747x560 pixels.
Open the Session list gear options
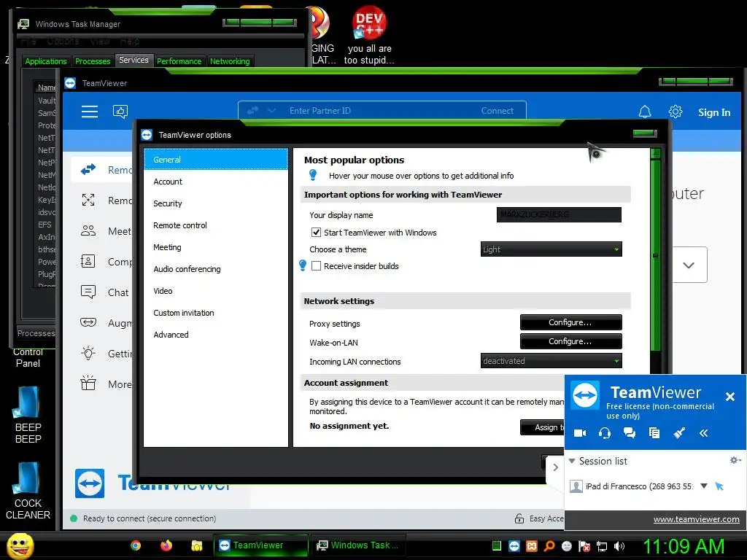point(735,460)
